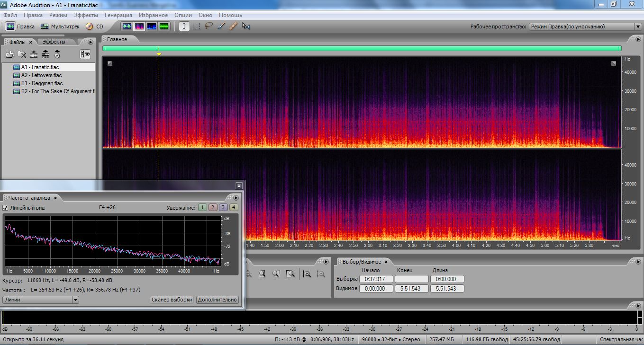The image size is (644, 345).
Task: Open the Частота анализа panel options menu arrow
Action: [236, 198]
